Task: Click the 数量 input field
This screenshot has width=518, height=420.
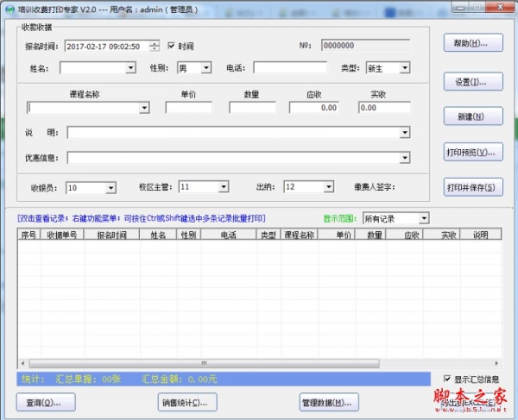Action: (252, 108)
